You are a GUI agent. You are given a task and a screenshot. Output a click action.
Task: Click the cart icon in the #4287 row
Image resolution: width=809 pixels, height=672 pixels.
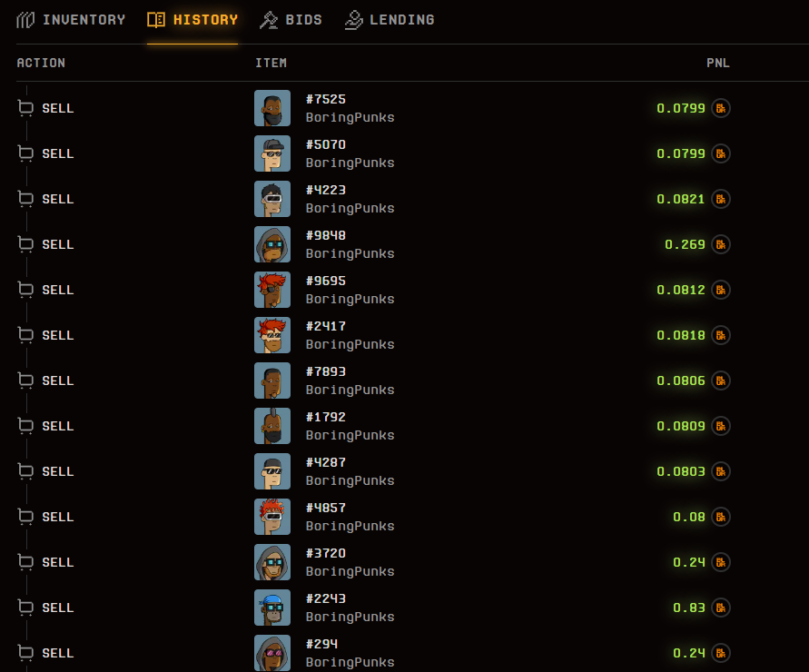25,471
